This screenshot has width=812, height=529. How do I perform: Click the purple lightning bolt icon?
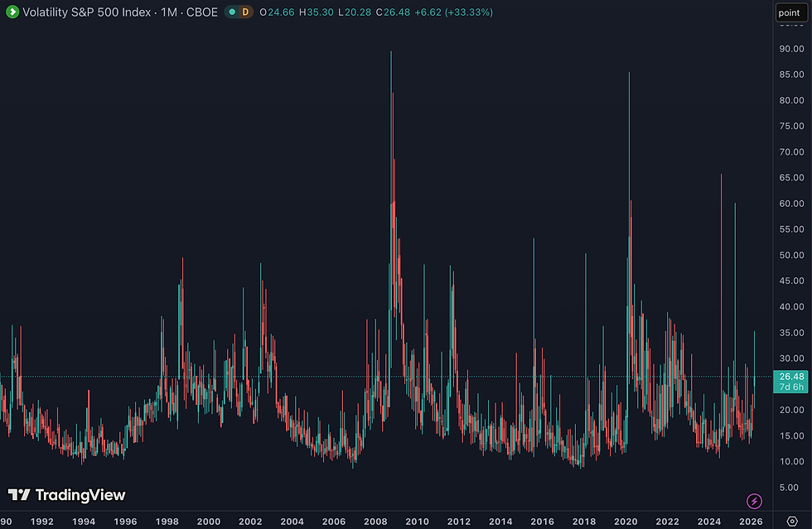[754, 501]
